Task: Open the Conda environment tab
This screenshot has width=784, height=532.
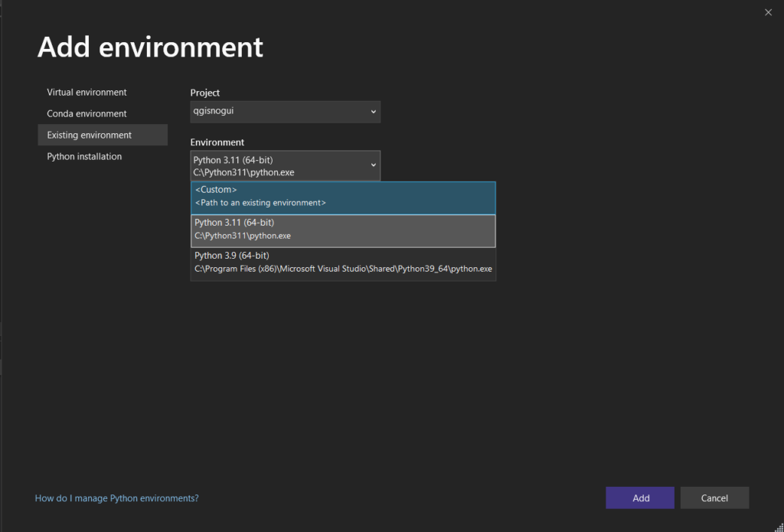Action: (x=87, y=113)
